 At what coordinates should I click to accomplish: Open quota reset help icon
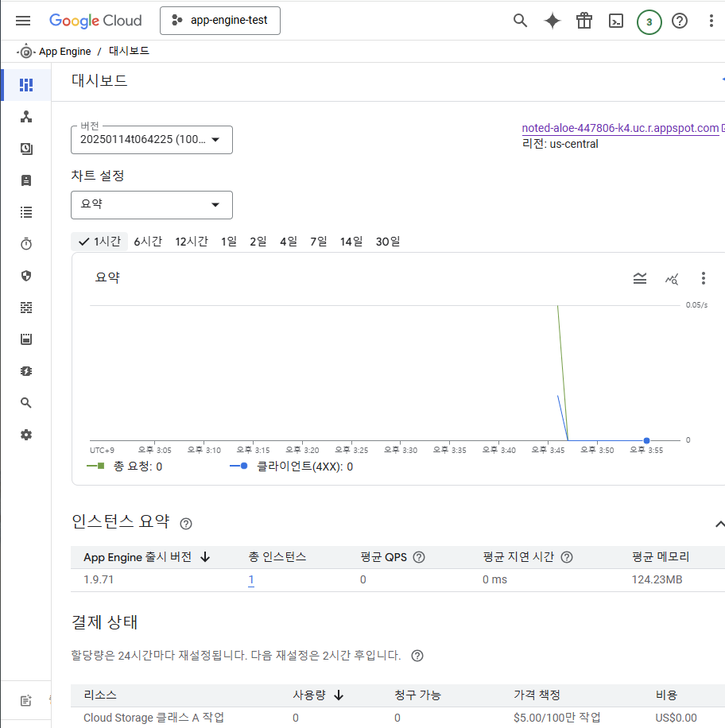point(417,656)
